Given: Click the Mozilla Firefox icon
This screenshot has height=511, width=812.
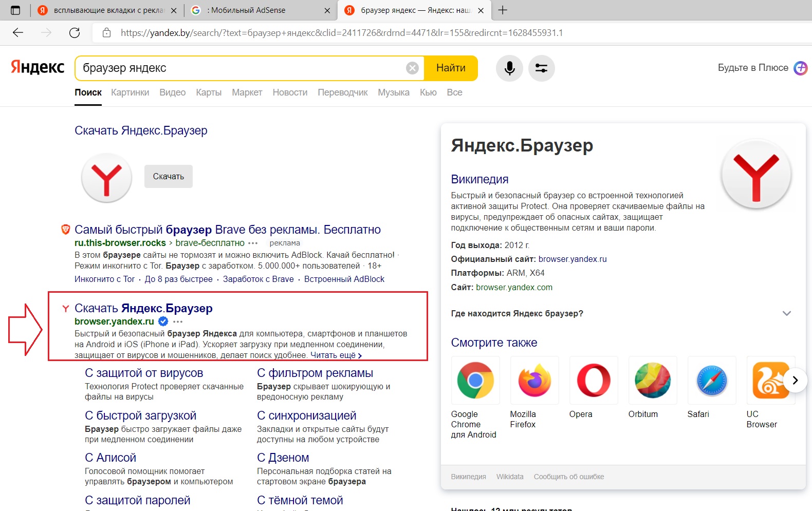Looking at the screenshot, I should (x=534, y=381).
